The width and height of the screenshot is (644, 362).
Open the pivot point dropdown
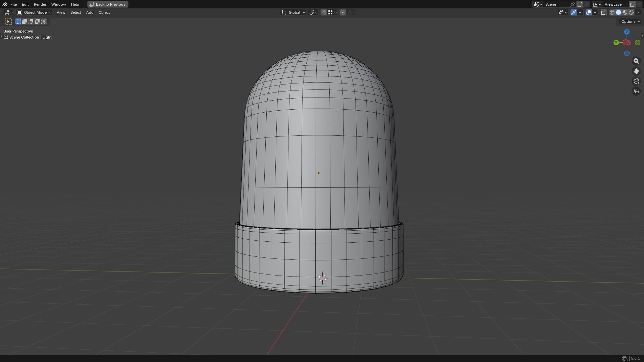click(x=313, y=12)
